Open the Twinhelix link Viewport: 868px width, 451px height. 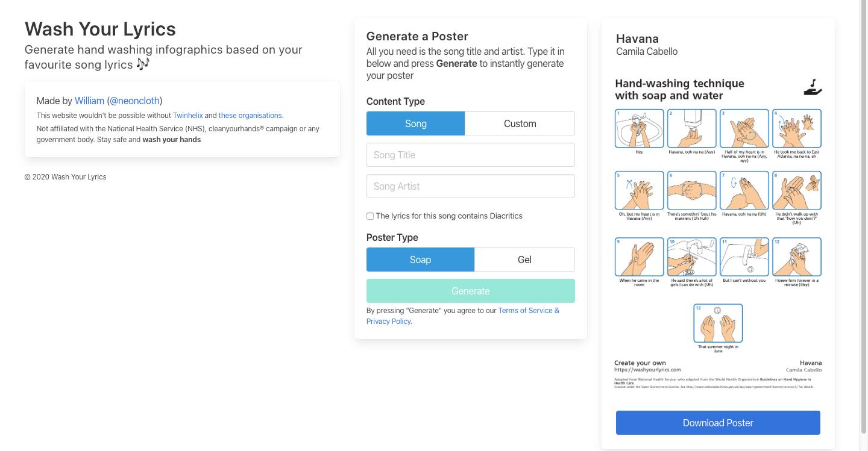(187, 116)
